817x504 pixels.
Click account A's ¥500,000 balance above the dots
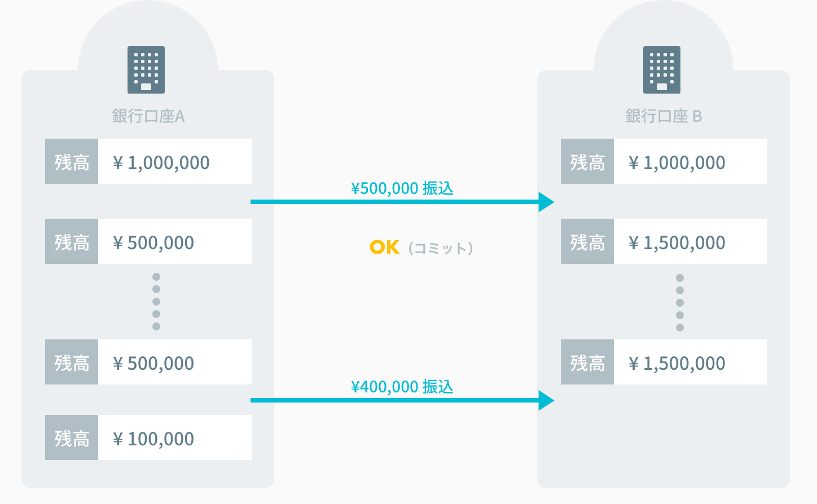(x=153, y=242)
